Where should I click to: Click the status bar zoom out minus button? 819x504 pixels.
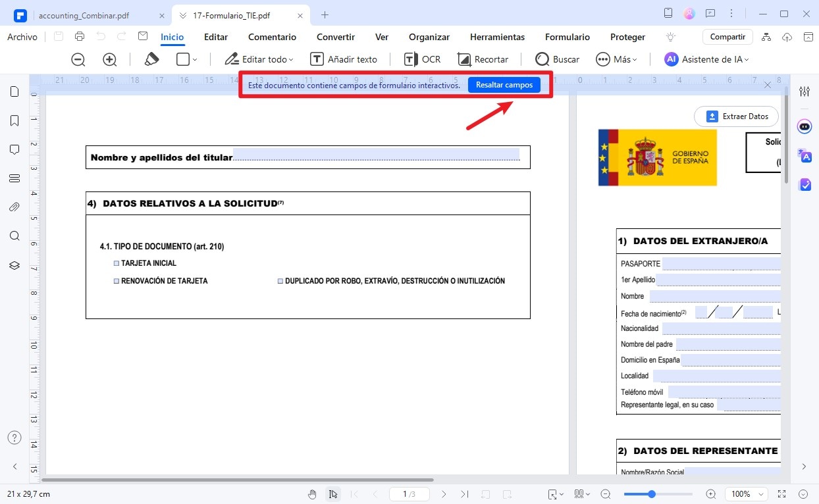tap(605, 493)
